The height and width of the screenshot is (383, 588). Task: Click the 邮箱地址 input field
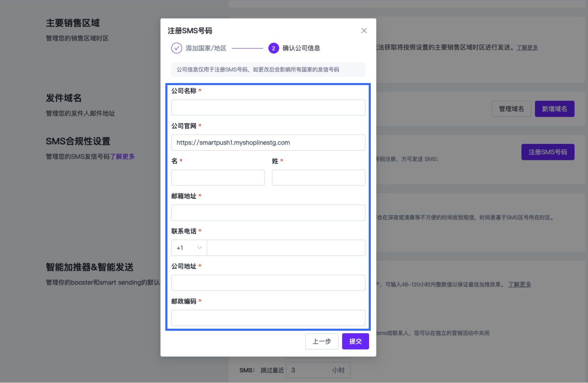point(268,213)
